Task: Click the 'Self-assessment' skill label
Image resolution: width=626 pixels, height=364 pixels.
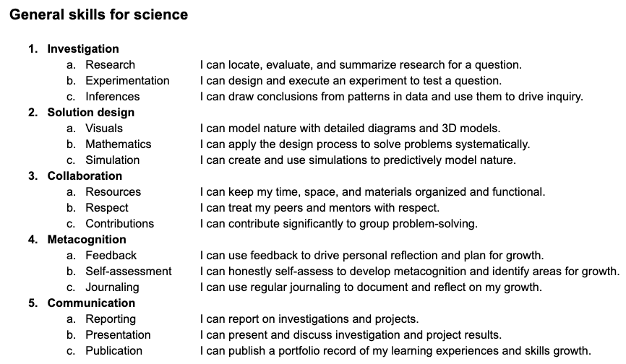Action: coord(129,271)
